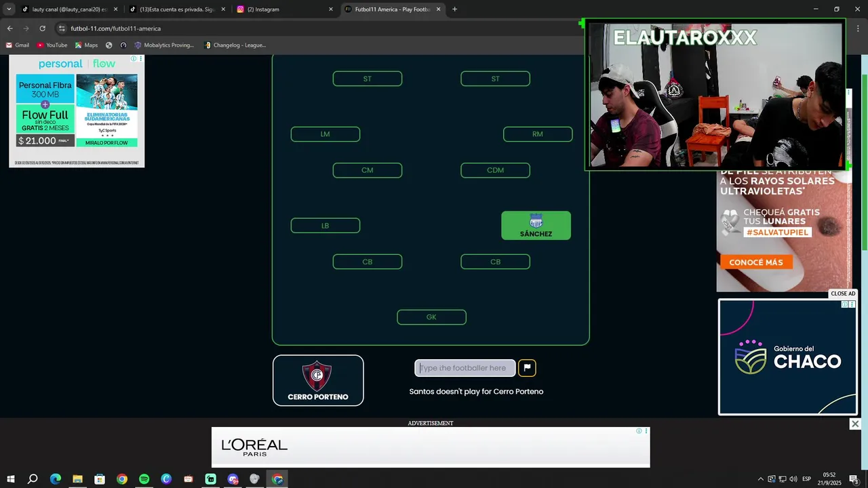
Task: Close the Instagram tab
Action: [331, 9]
